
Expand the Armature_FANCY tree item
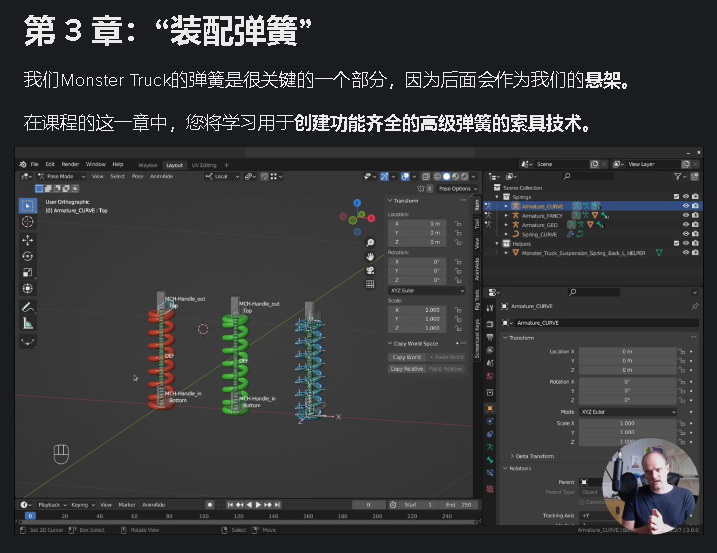click(x=506, y=215)
